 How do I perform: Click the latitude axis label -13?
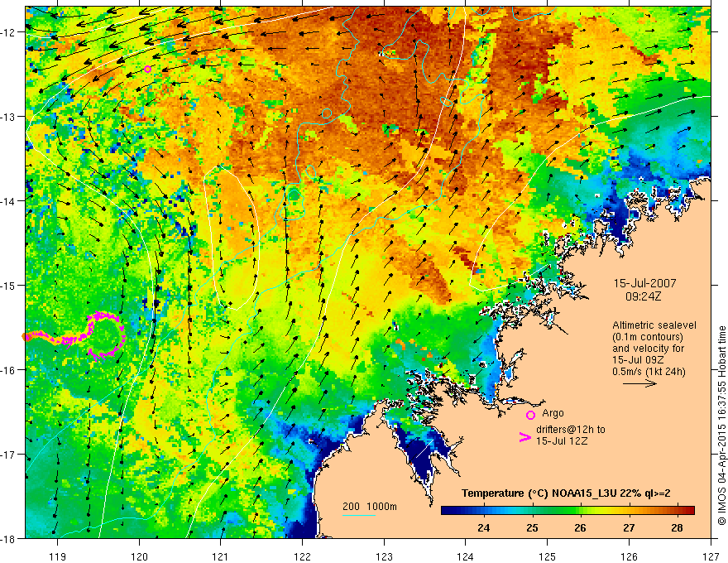(x=9, y=117)
